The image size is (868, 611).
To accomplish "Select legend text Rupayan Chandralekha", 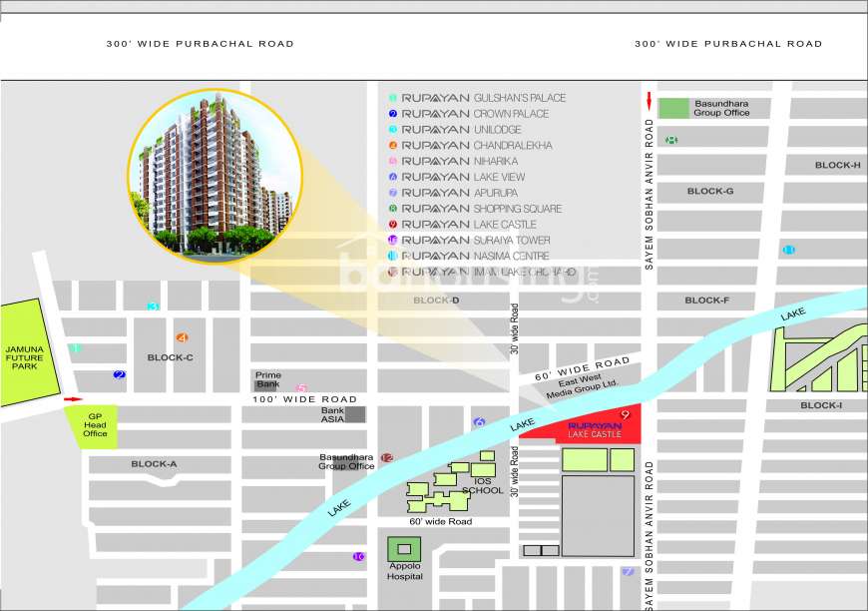I will coord(477,145).
